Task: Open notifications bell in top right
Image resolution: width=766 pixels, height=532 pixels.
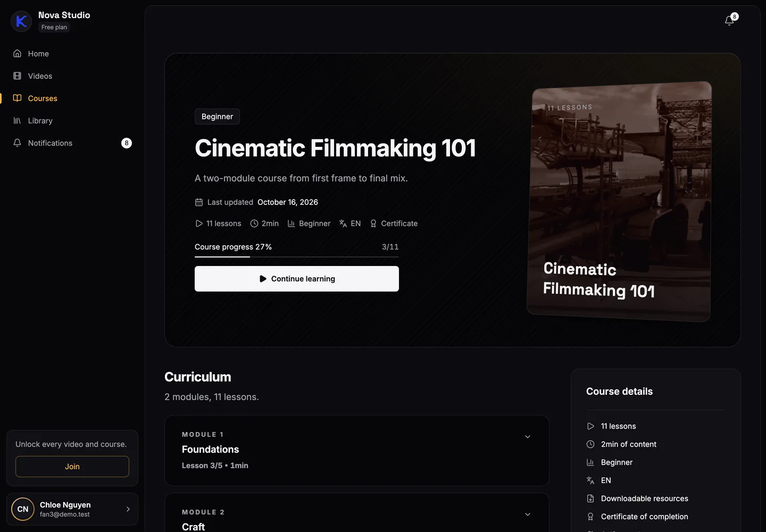Action: tap(729, 21)
